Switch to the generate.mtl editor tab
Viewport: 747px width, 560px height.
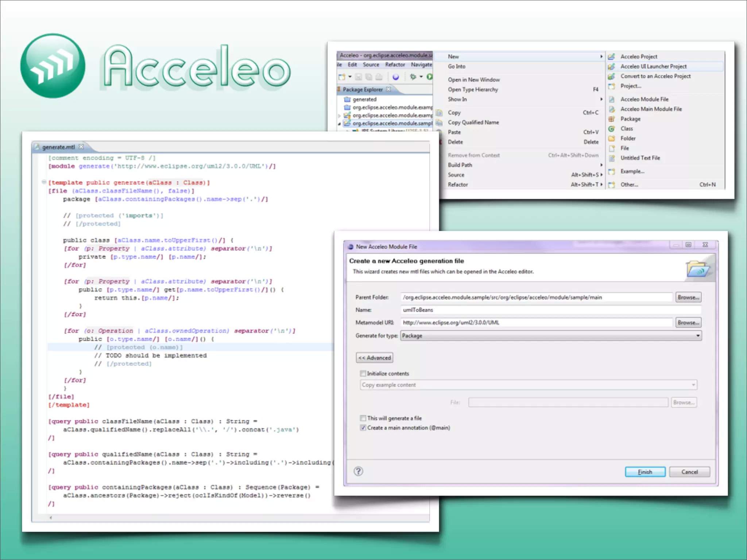point(58,147)
